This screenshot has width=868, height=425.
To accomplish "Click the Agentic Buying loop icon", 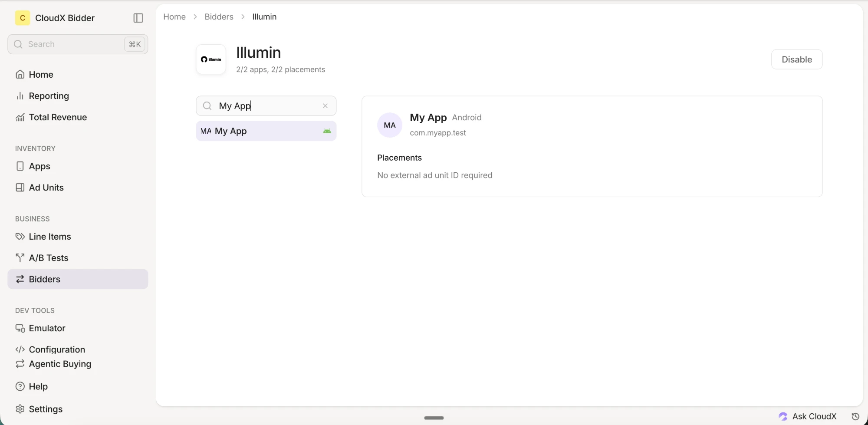I will (x=20, y=364).
